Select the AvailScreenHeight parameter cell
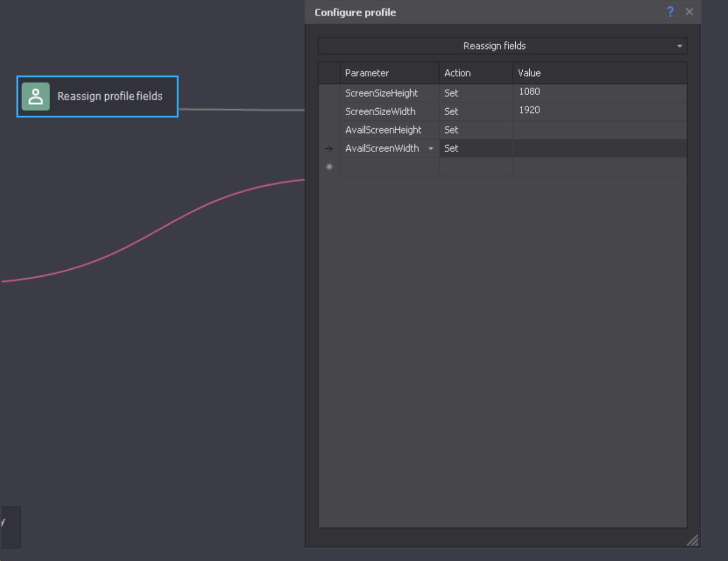728x561 pixels. (x=390, y=130)
